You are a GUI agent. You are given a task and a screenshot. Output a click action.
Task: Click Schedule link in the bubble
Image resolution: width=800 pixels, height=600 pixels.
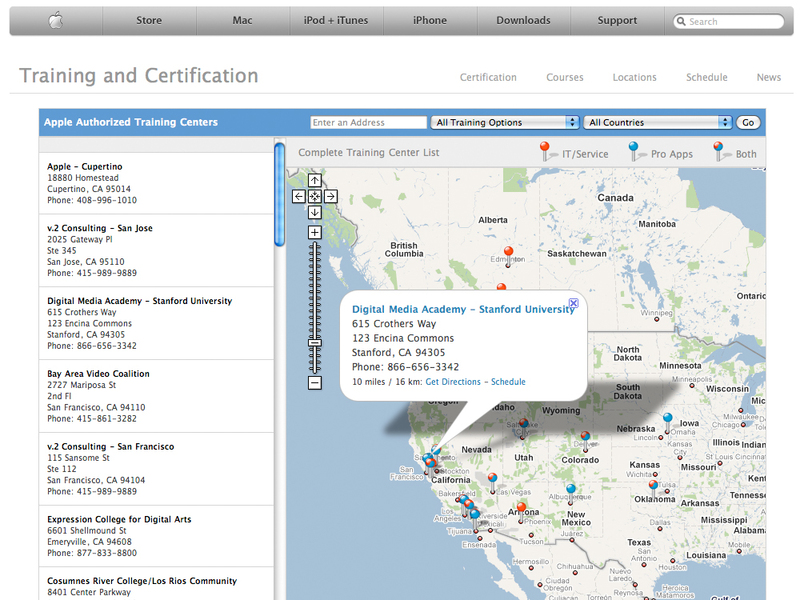tap(508, 382)
